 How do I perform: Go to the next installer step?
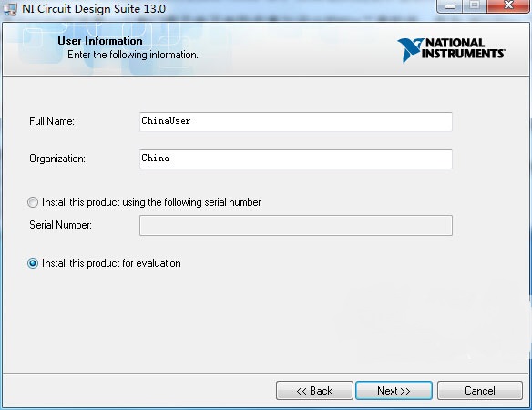(394, 391)
